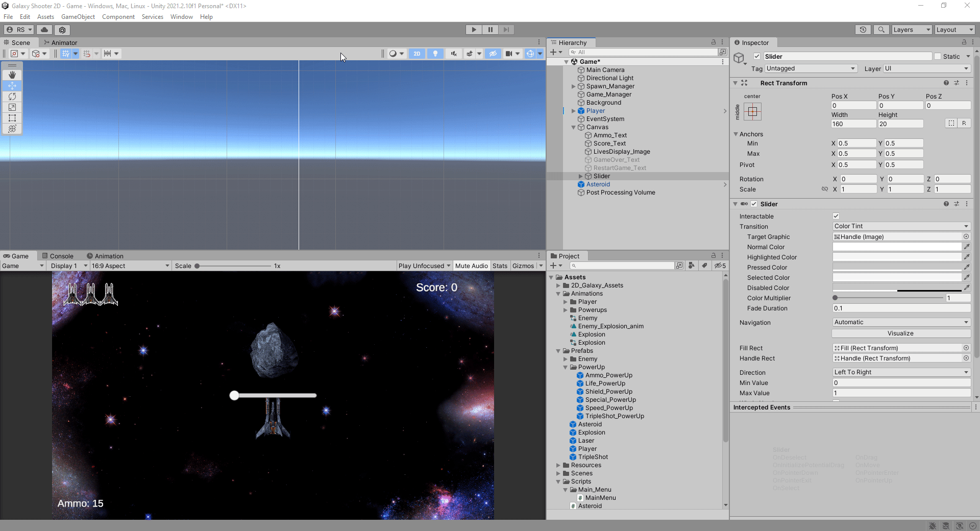The image size is (980, 531).
Task: Open the Window menu
Action: point(182,17)
